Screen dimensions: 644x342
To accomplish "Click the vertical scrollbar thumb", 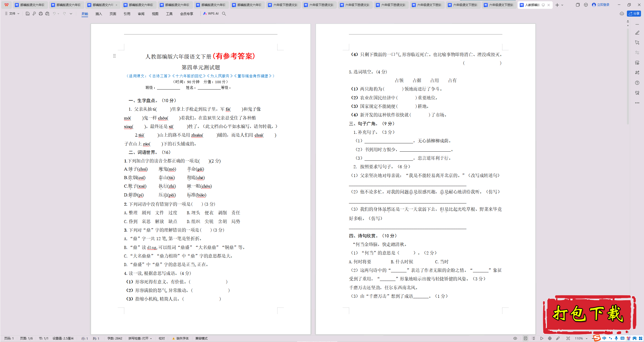I will point(628,77).
